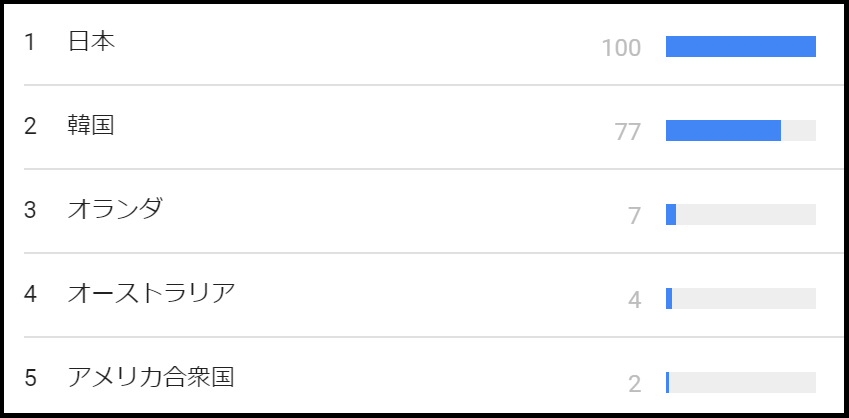Choose the オーストラリア region name
The width and height of the screenshot is (849, 418).
pyautogui.click(x=151, y=294)
